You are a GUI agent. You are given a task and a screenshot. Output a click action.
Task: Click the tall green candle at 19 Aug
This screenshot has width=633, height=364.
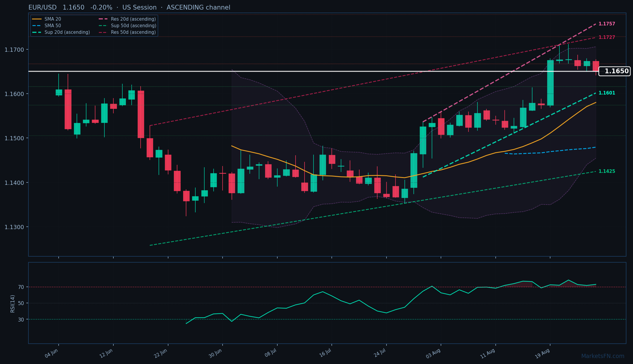[550, 83]
